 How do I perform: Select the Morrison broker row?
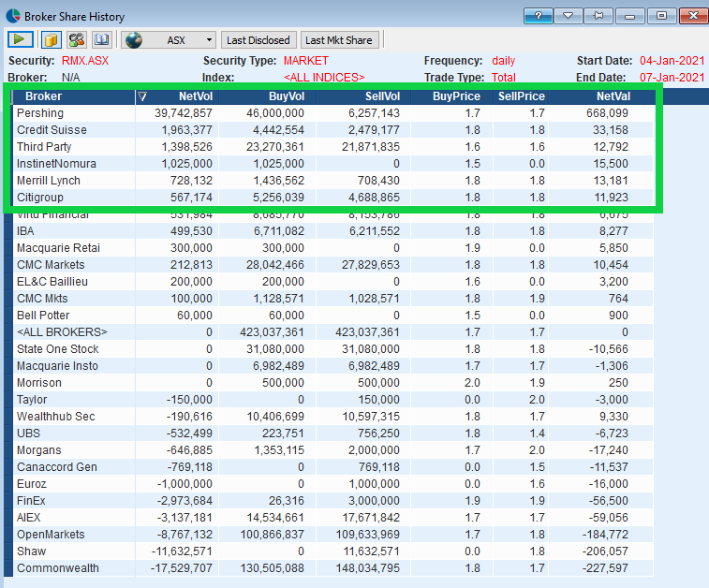click(333, 383)
